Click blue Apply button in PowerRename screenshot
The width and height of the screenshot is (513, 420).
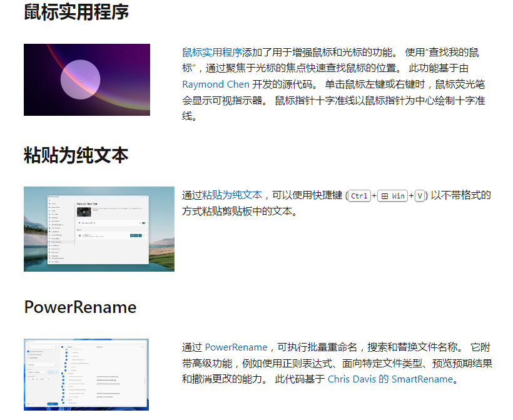pyautogui.click(x=53, y=404)
